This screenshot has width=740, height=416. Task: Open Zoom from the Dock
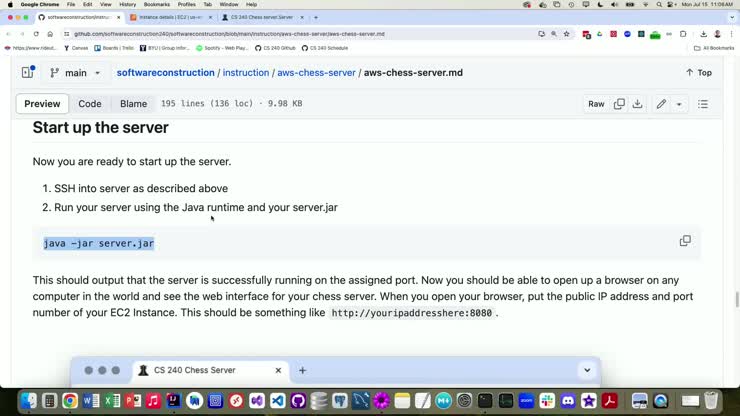click(526, 401)
